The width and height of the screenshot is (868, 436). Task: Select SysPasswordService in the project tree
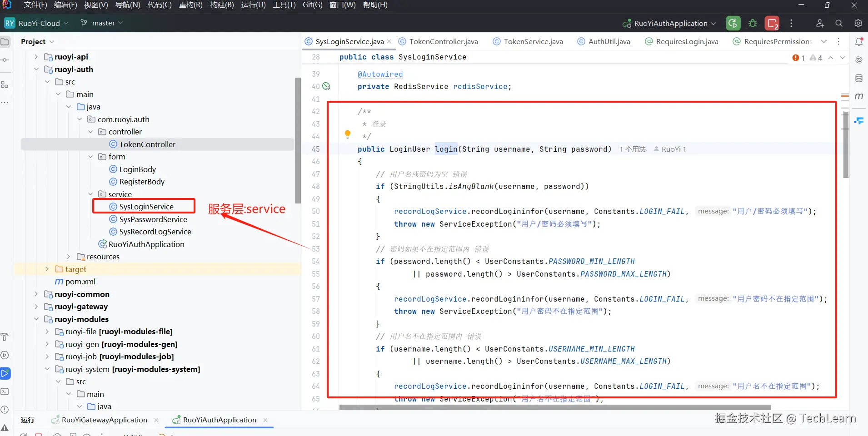(x=153, y=219)
